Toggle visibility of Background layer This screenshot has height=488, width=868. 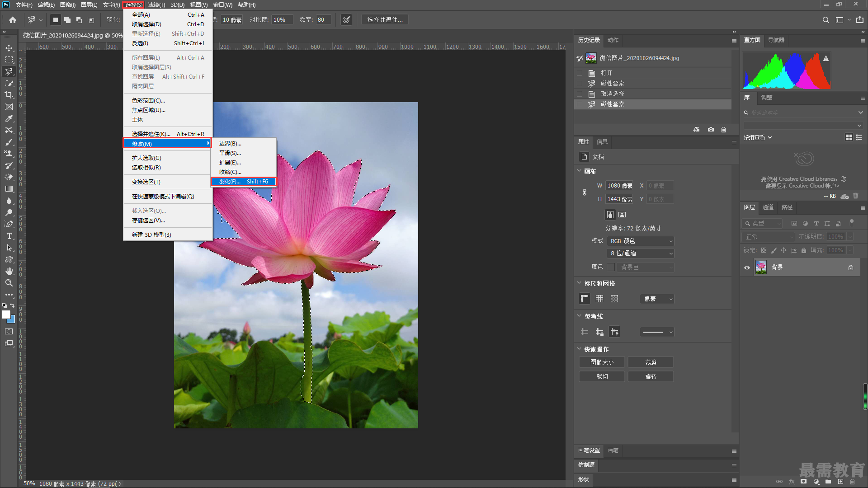tap(747, 267)
